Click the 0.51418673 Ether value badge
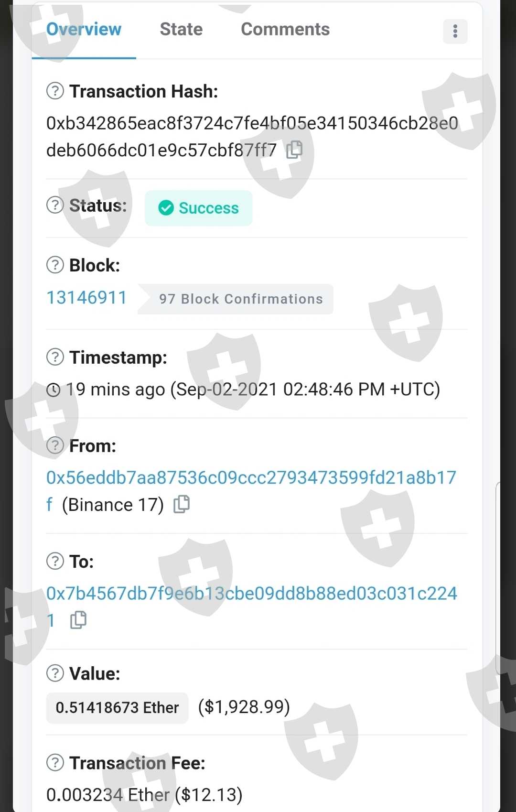Screen dimensions: 516x812 click(x=117, y=708)
